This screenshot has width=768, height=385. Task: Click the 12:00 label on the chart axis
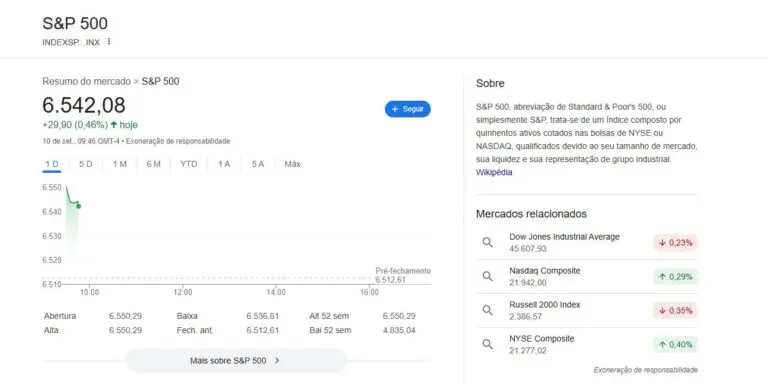(183, 292)
